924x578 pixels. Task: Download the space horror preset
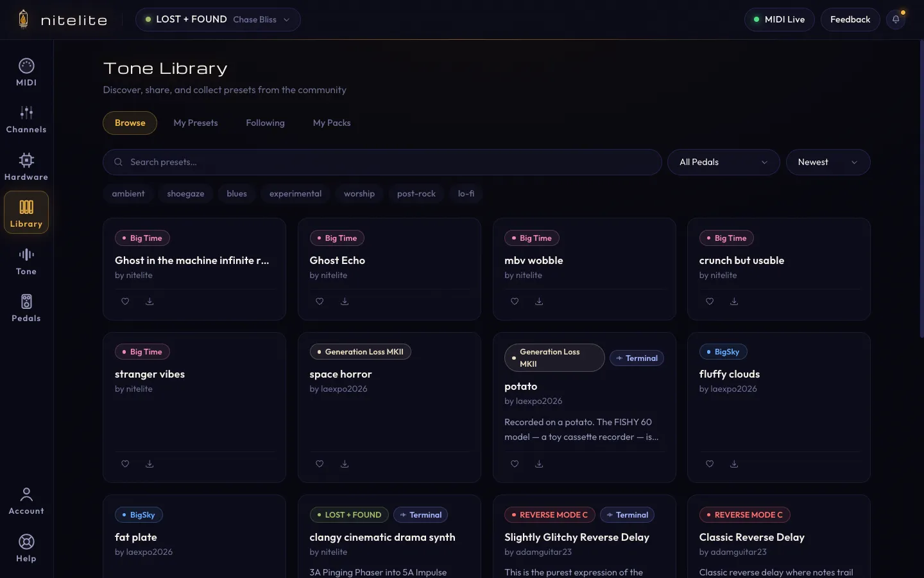pyautogui.click(x=345, y=464)
